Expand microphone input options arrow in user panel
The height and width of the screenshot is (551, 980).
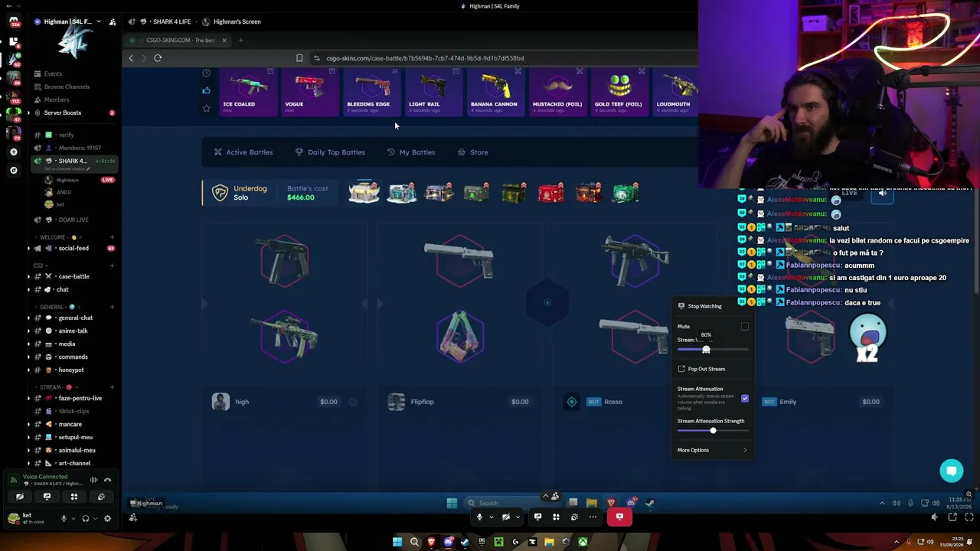pyautogui.click(x=73, y=518)
